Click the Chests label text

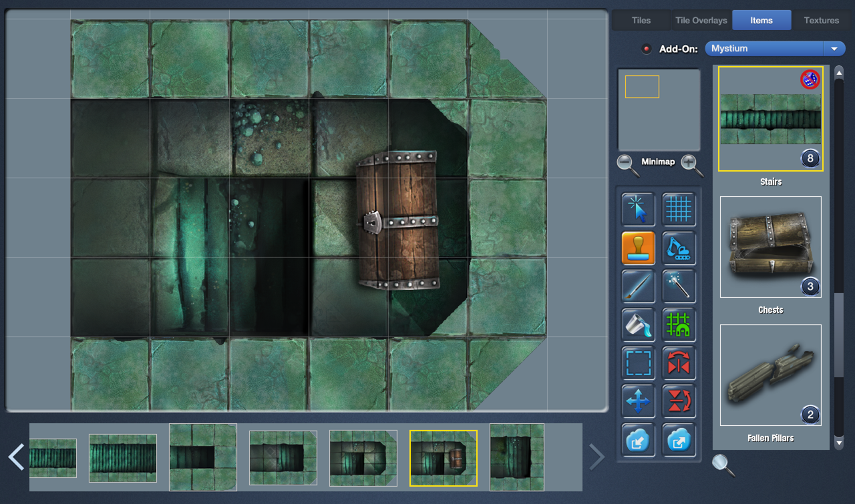point(771,310)
